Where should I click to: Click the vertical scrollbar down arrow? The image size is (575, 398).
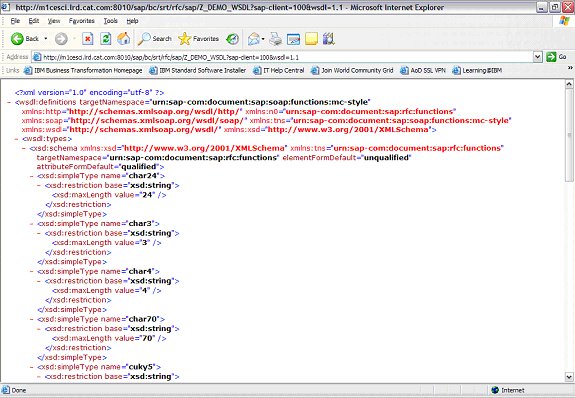point(569,377)
